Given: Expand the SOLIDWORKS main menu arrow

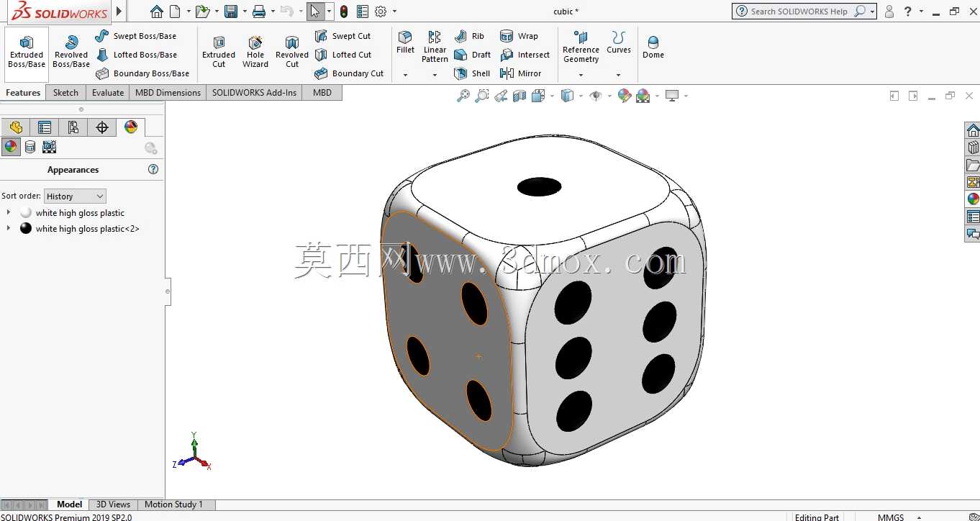Looking at the screenshot, I should pyautogui.click(x=119, y=12).
